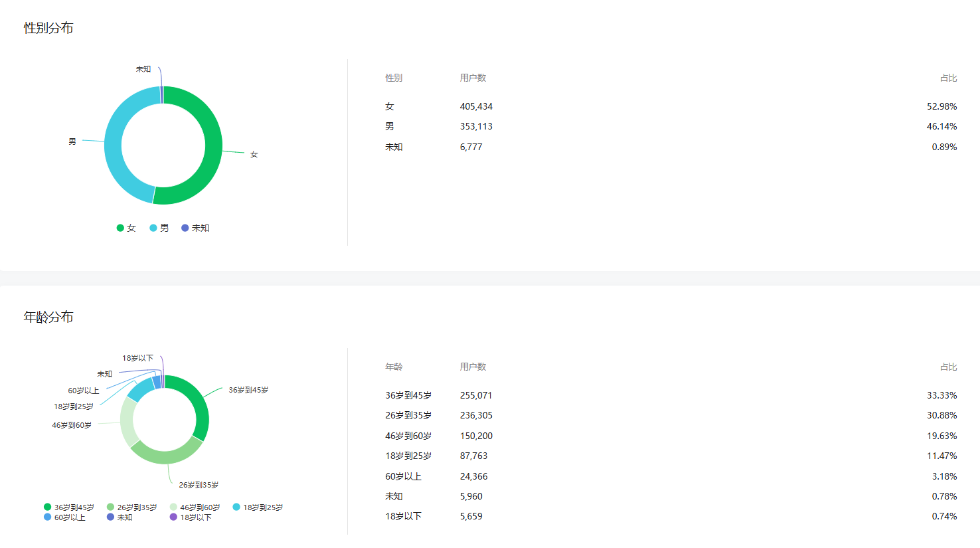Image resolution: width=980 pixels, height=548 pixels.
Task: Click 男 callout label beside gender donut
Action: click(72, 141)
